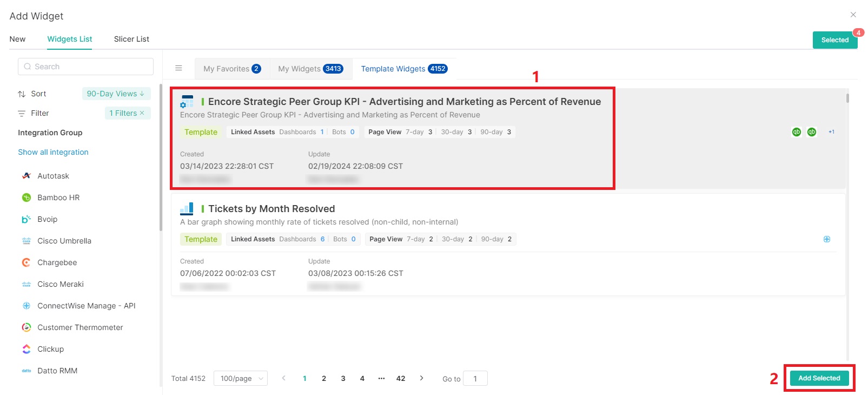Open the 100/page size dropdown
This screenshot has height=395, width=868.
pos(241,378)
